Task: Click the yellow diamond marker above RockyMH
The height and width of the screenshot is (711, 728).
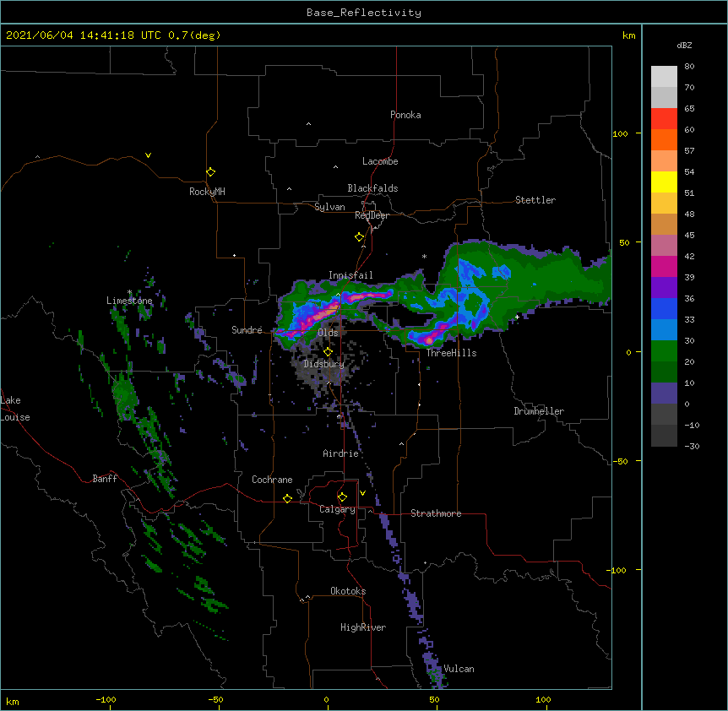Action: [210, 172]
